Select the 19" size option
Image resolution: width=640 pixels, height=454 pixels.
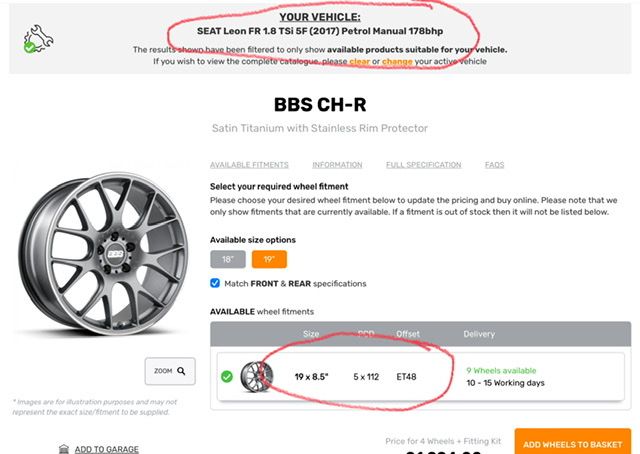269,258
